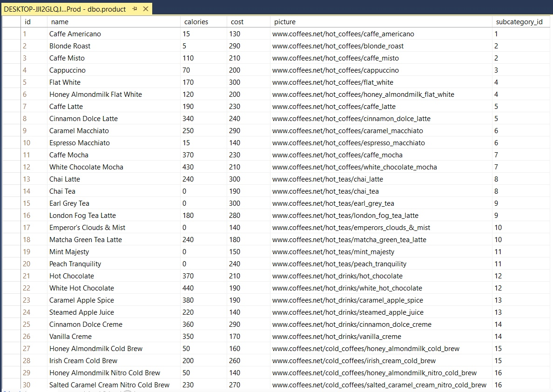Click the vanilla_creme picture URL cell
Screen dimensions: 553x392
[381, 337]
